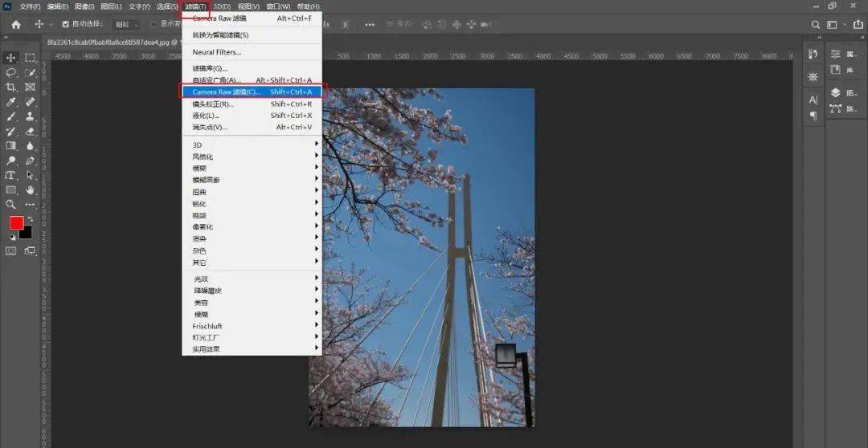The width and height of the screenshot is (868, 448).
Task: Expand the 像素化 submenu
Action: coord(252,226)
